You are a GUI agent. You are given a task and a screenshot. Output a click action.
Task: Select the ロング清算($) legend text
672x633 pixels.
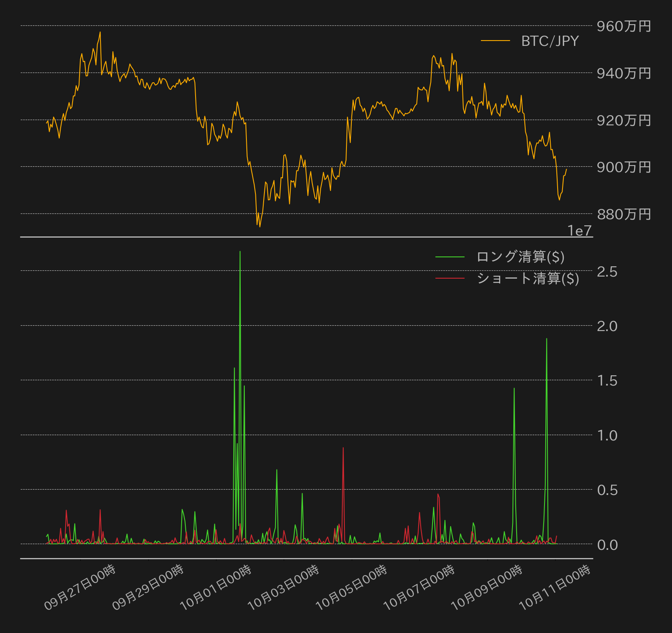[520, 257]
